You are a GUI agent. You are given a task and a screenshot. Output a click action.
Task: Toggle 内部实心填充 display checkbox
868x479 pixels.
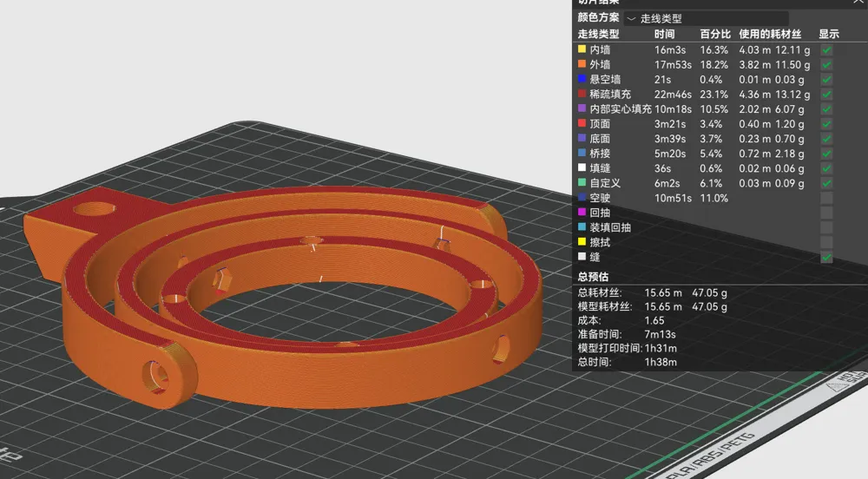click(x=826, y=109)
